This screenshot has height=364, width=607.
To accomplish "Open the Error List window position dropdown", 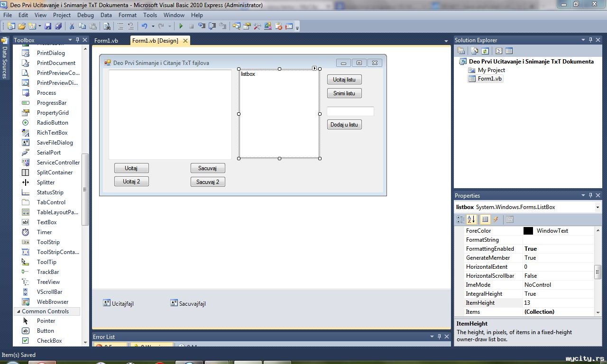I will 432,337.
